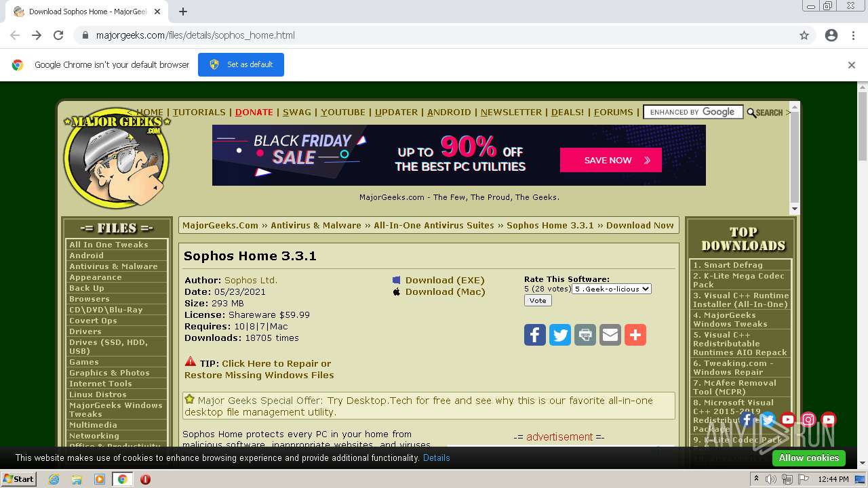
Task: Click the site padlock icon in address bar
Action: (x=85, y=35)
